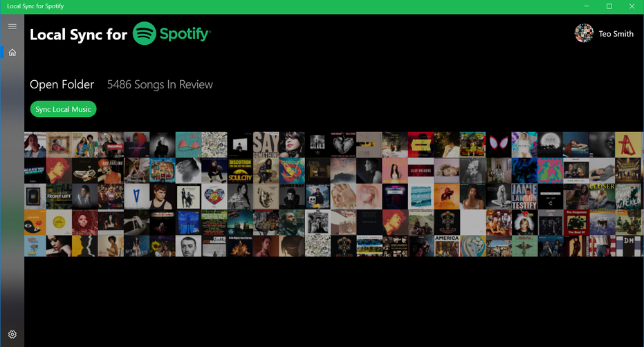Image resolution: width=644 pixels, height=347 pixels.
Task: Select the Pray for the Wicked cover
Action: coord(628,196)
